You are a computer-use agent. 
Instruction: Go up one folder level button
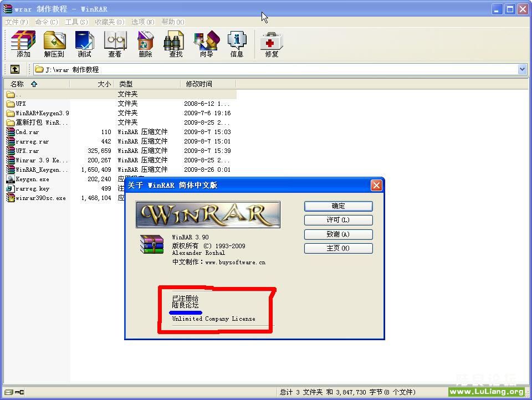[15, 69]
